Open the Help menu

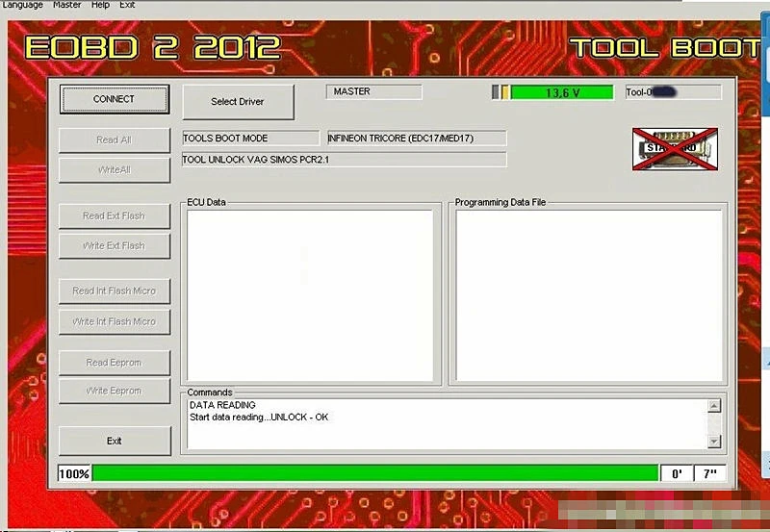click(x=100, y=5)
